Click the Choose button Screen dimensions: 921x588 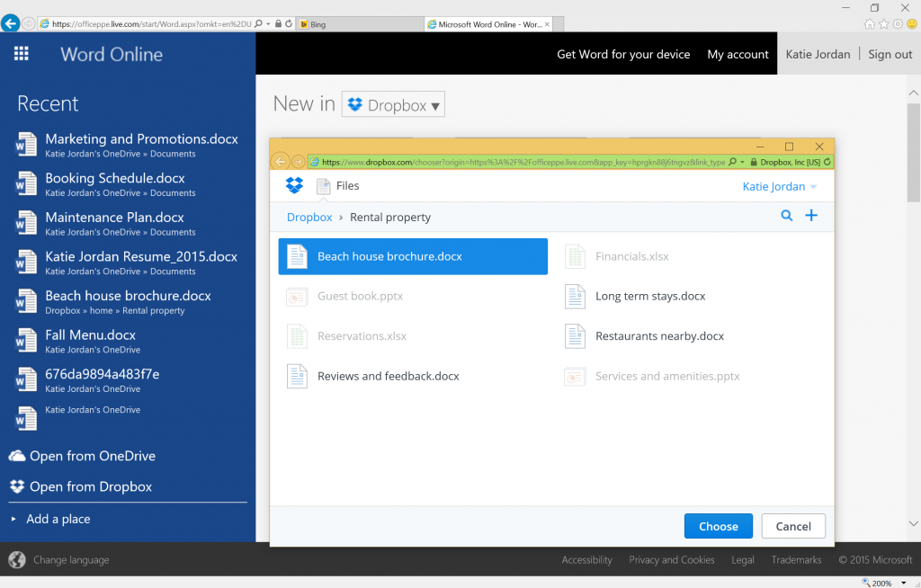[x=718, y=526]
